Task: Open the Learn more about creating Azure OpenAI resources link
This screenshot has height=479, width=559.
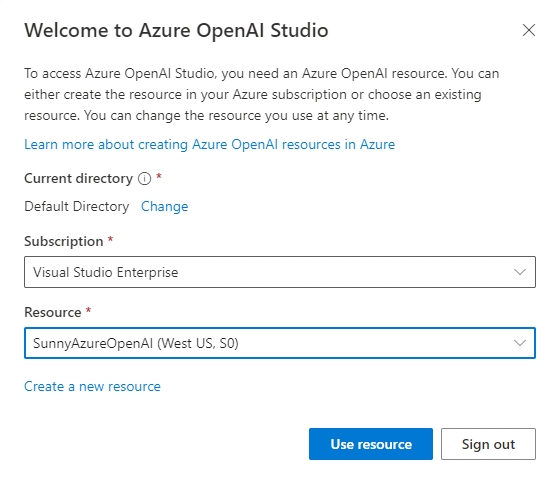Action: point(210,144)
